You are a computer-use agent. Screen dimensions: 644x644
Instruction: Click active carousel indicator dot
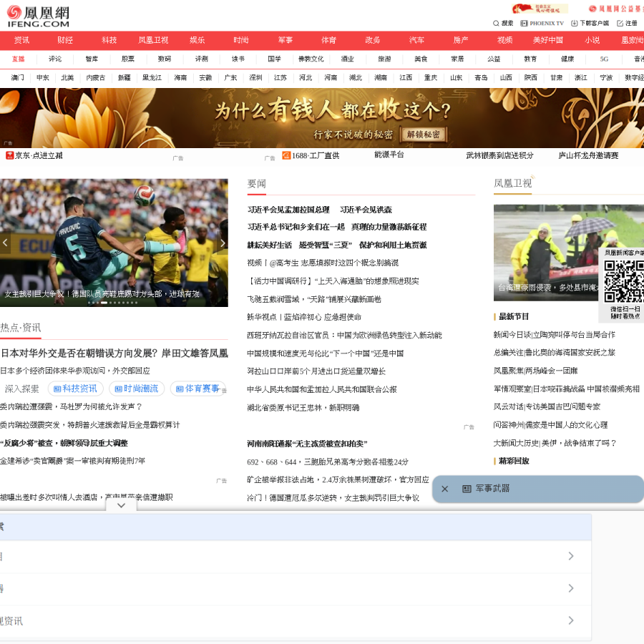104,303
